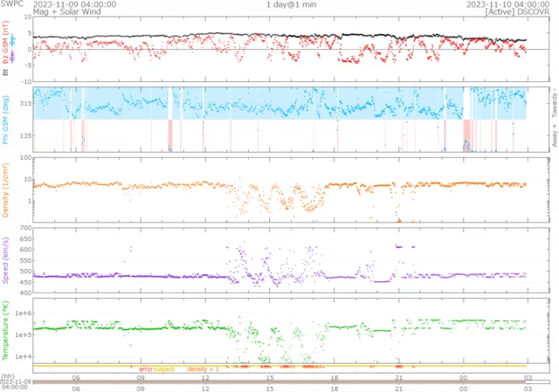559x392 pixels.
Task: Click the 'density < 1' legend entry
Action: point(203,370)
